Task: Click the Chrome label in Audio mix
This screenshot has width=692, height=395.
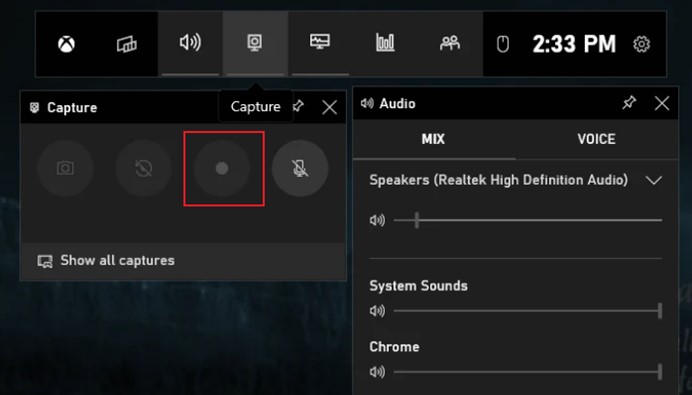Action: pyautogui.click(x=394, y=346)
